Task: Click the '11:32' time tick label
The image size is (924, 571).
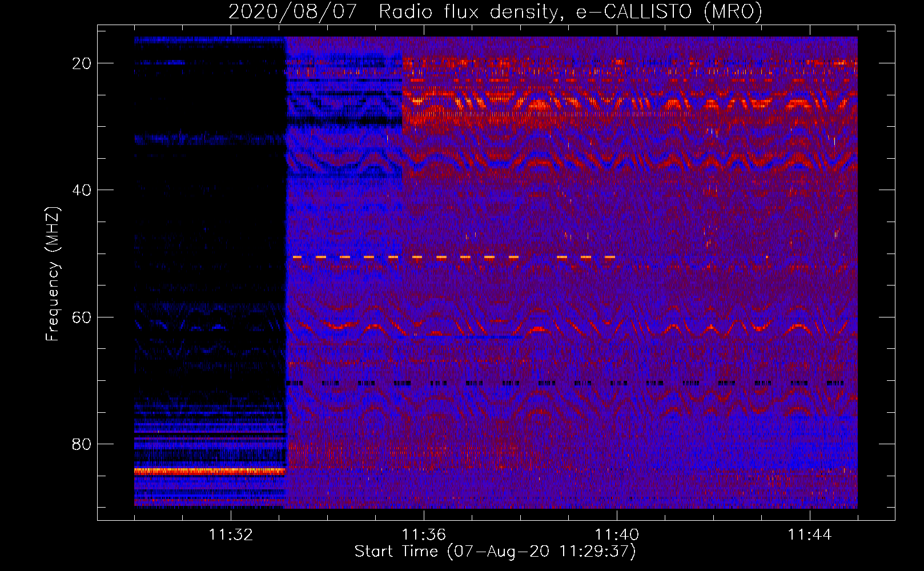Action: pyautogui.click(x=231, y=535)
